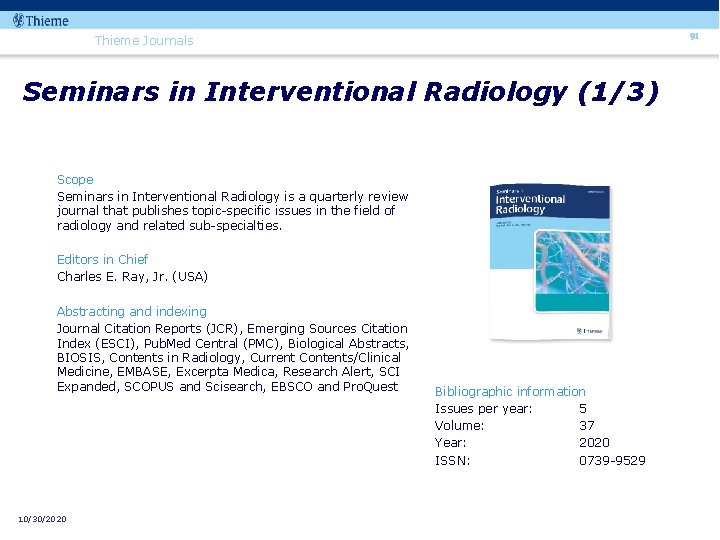Click the 'Issues per year:' label

point(484,409)
